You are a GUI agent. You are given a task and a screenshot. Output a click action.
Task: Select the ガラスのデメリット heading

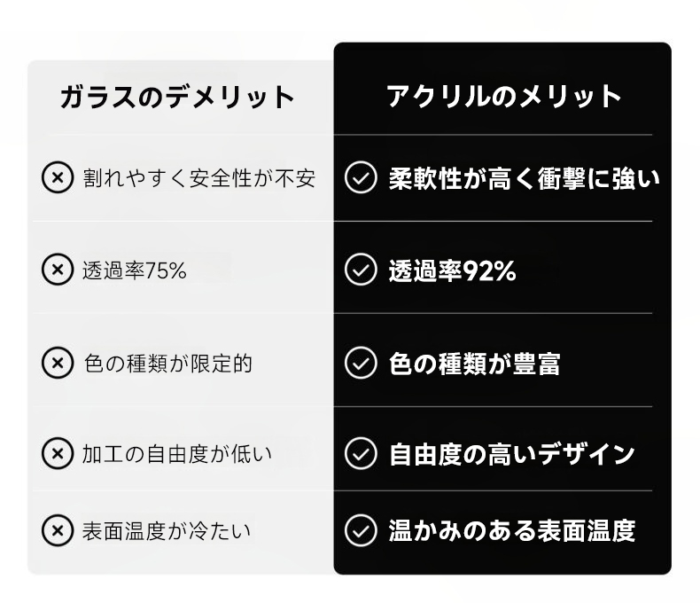pos(177,97)
